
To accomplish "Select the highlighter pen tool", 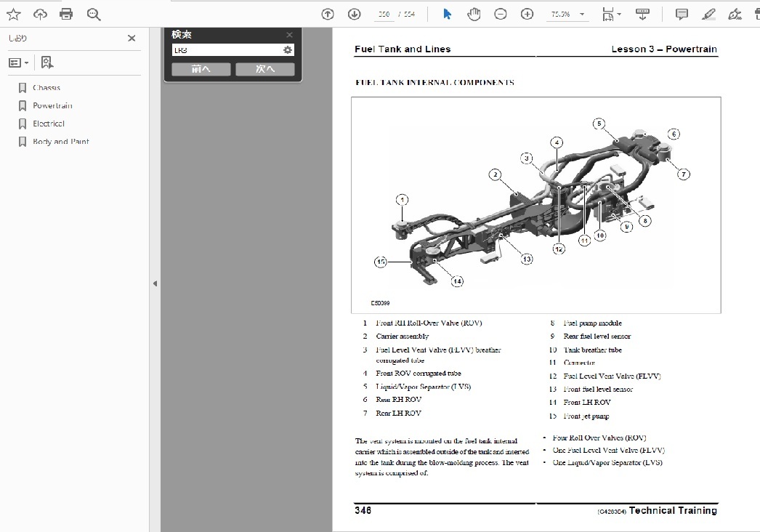I will (708, 14).
